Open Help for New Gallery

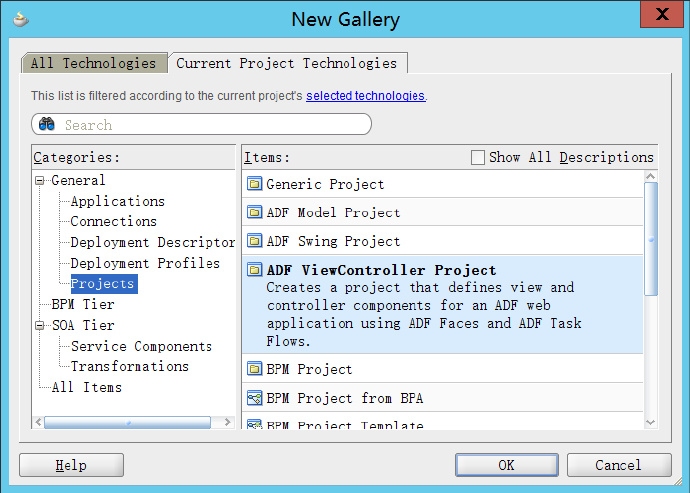click(71, 465)
